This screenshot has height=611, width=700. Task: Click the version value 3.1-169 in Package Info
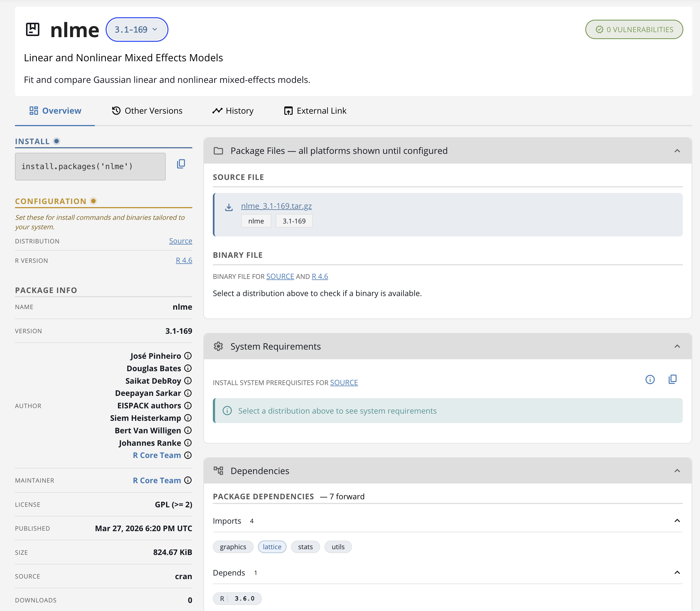pyautogui.click(x=179, y=331)
